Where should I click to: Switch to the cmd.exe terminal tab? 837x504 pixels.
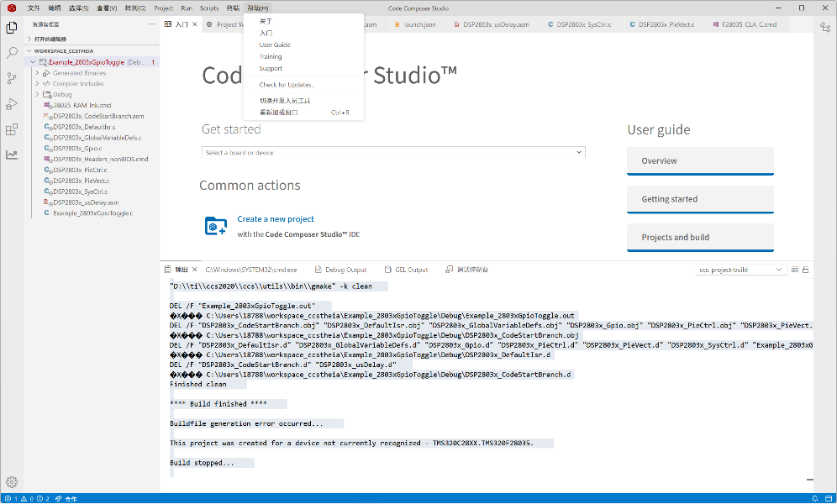pyautogui.click(x=251, y=270)
